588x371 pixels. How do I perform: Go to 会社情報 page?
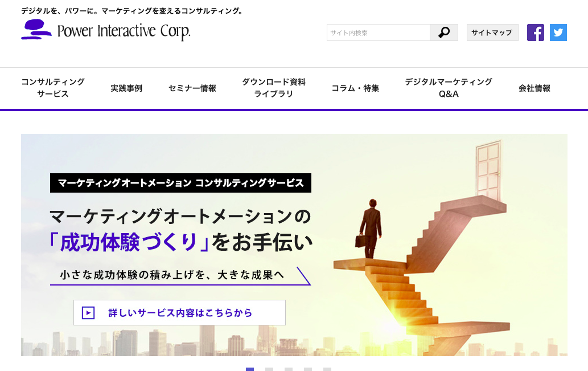click(x=534, y=88)
